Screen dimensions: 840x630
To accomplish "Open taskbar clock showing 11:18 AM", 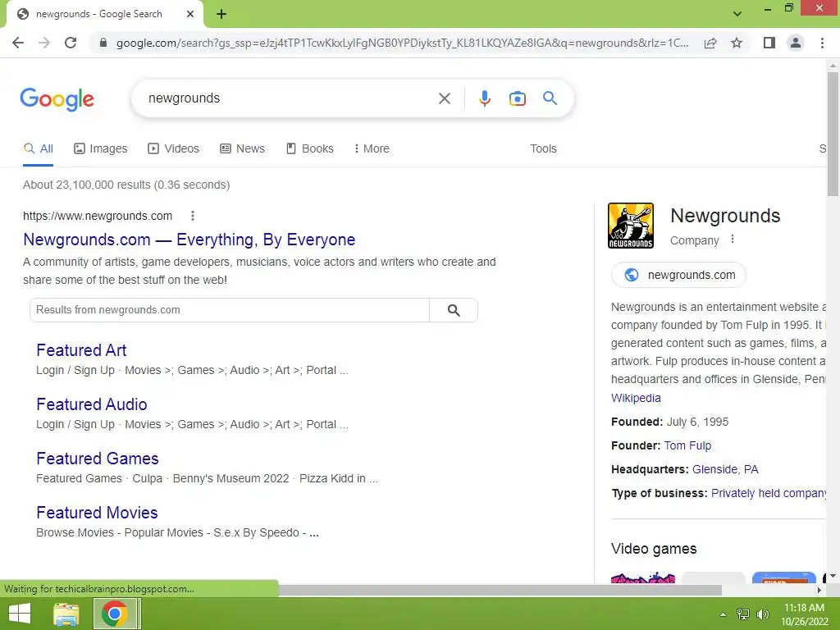I will click(804, 614).
